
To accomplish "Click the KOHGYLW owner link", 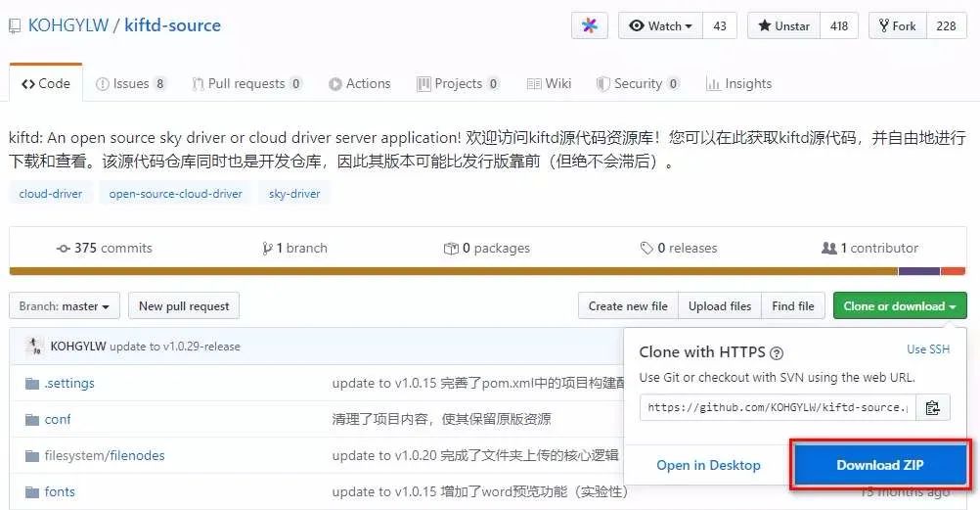I will click(x=68, y=25).
